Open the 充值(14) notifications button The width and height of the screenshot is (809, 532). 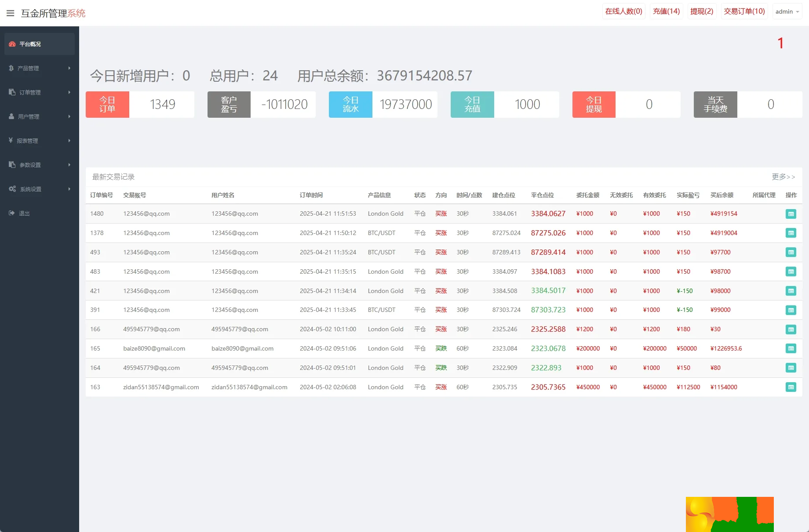(x=666, y=11)
